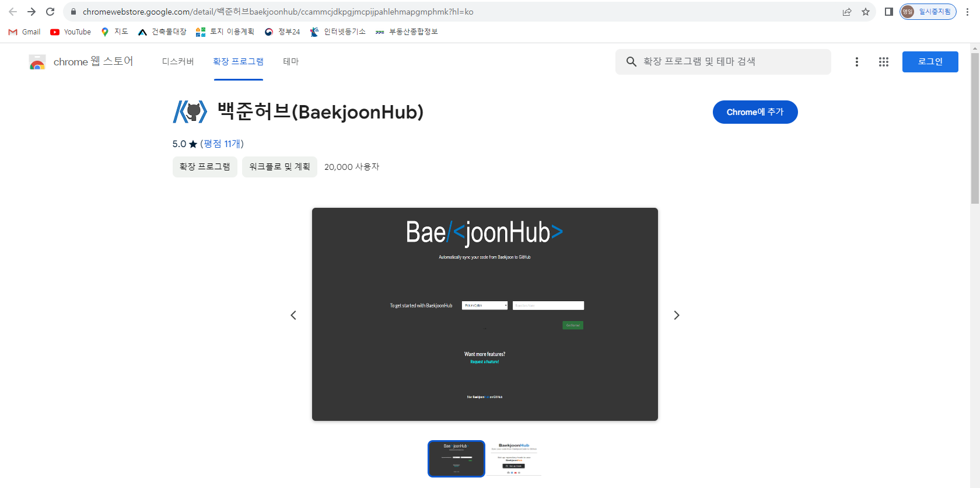
Task: Click the page vertical scrollbar thumb
Action: 975,128
